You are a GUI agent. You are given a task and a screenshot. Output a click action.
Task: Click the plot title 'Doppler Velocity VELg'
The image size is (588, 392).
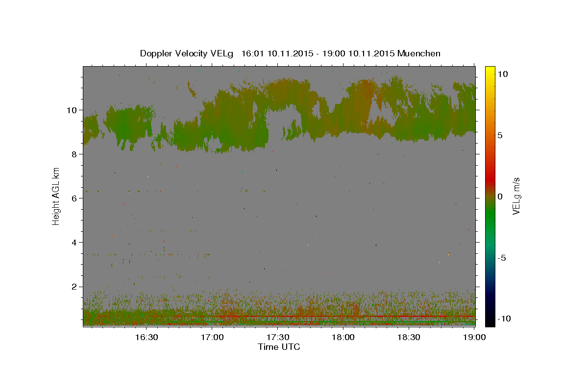[x=187, y=53]
